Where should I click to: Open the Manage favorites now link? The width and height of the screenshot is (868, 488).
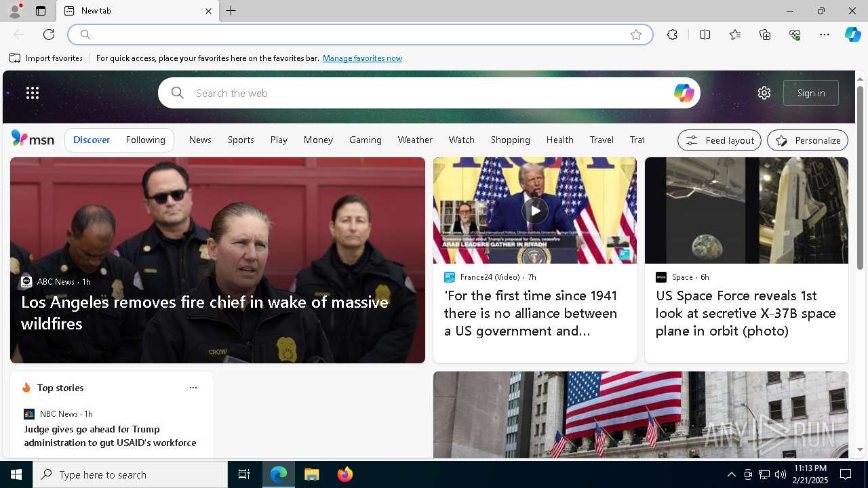[362, 58]
